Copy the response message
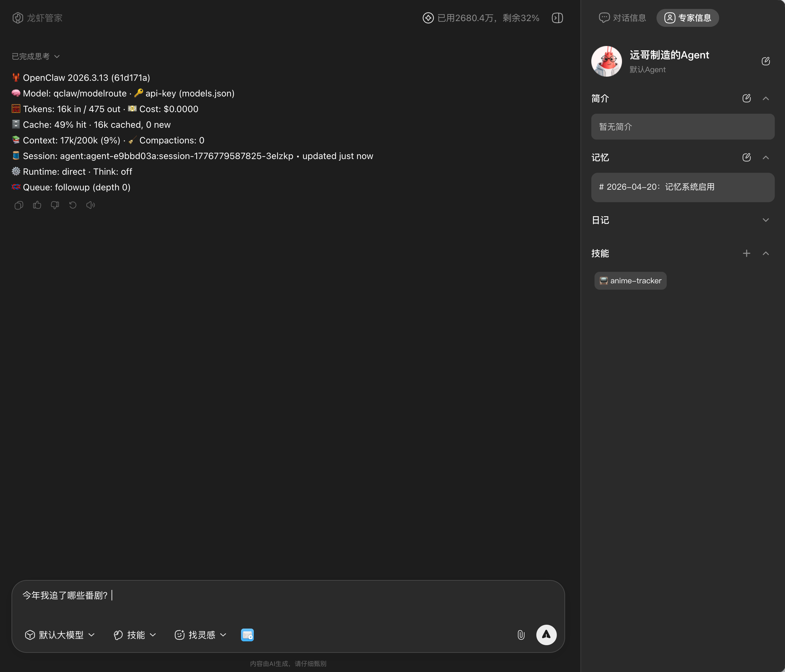This screenshot has height=672, width=785. (x=19, y=205)
